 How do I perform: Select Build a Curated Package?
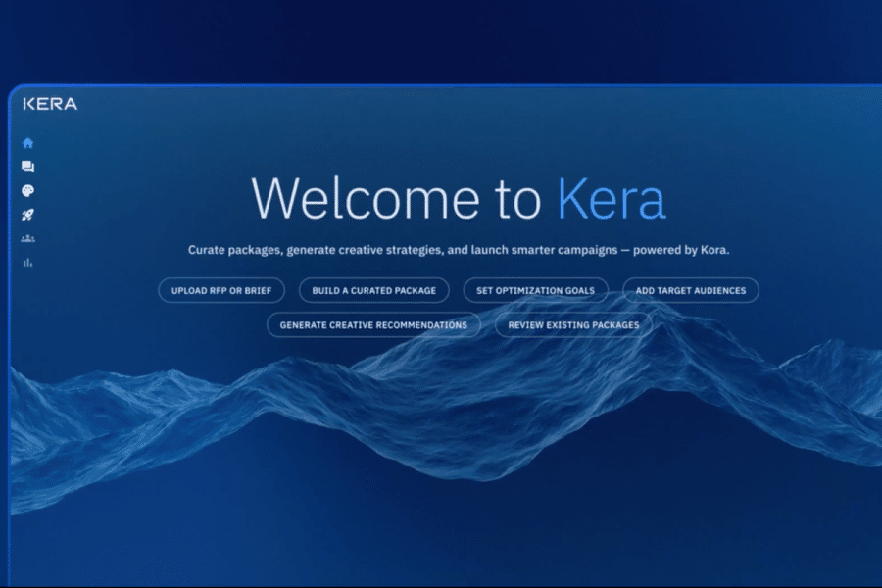(x=373, y=290)
